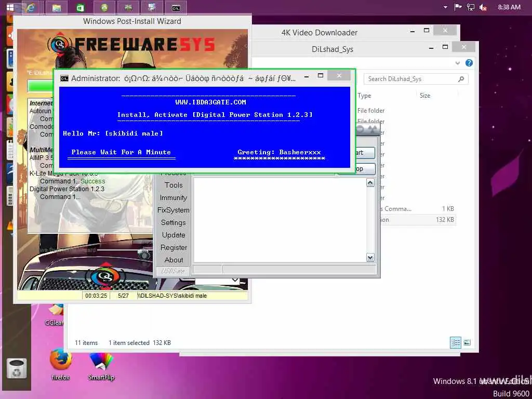Open Update section in USBSafe sidebar
The width and height of the screenshot is (532, 399).
coord(174,235)
